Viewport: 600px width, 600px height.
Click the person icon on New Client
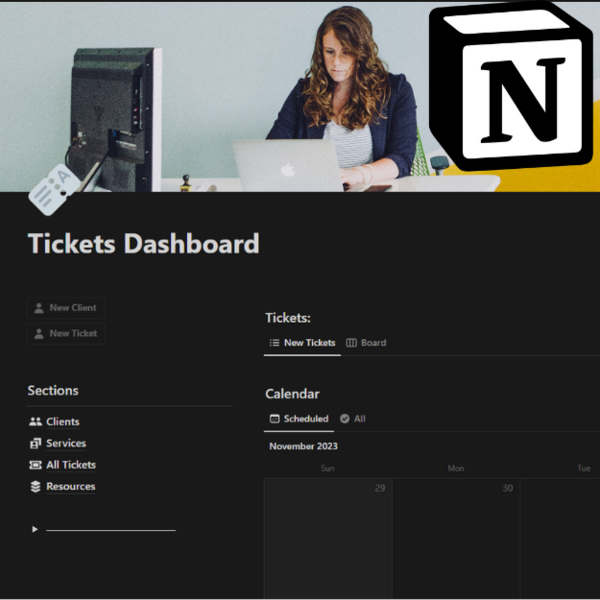pos(39,308)
